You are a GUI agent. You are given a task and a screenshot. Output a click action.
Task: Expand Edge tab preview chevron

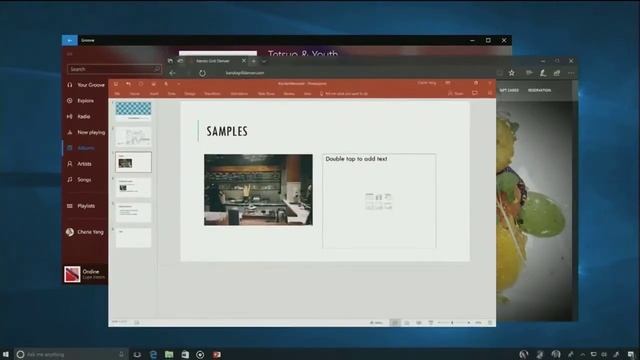pos(264,61)
